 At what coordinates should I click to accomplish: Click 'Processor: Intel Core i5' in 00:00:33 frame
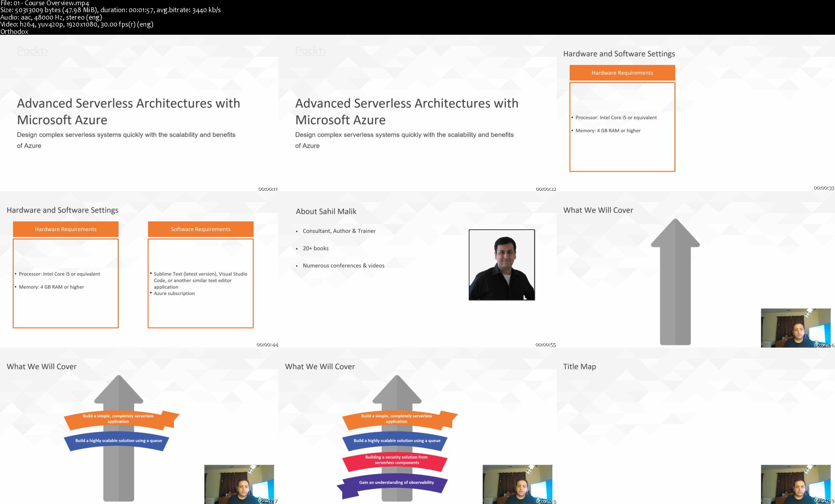point(616,117)
